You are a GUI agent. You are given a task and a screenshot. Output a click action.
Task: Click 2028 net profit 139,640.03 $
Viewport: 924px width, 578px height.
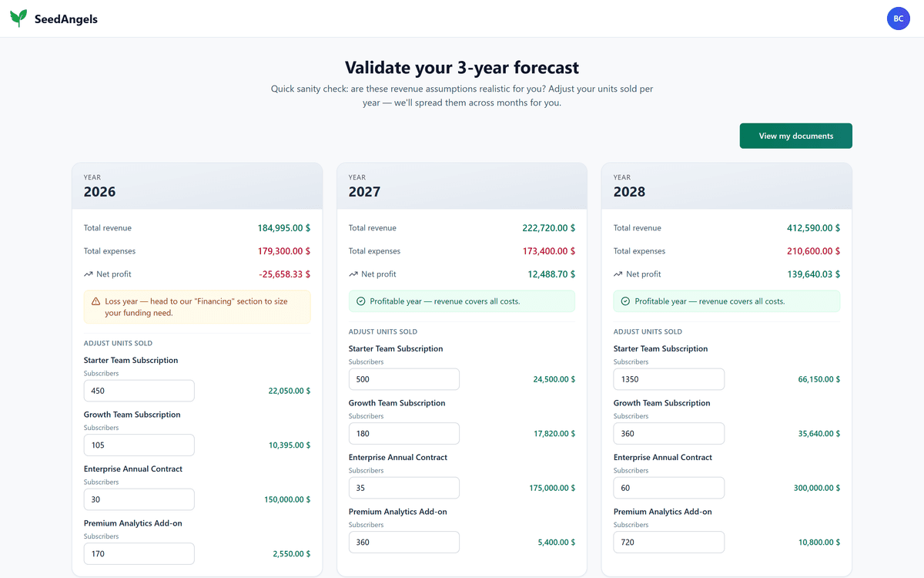pyautogui.click(x=814, y=274)
